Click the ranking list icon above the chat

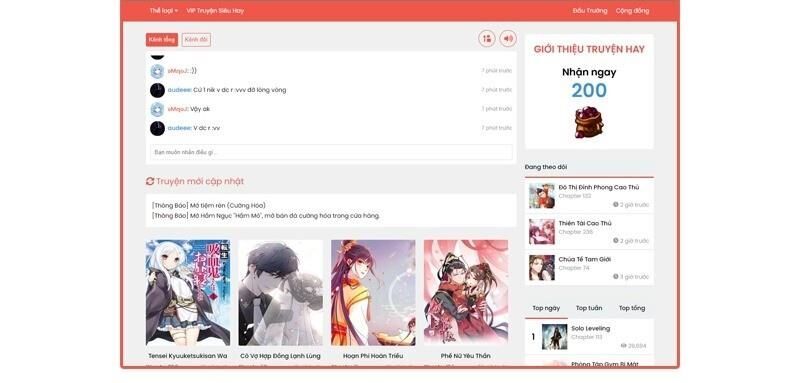pyautogui.click(x=487, y=38)
